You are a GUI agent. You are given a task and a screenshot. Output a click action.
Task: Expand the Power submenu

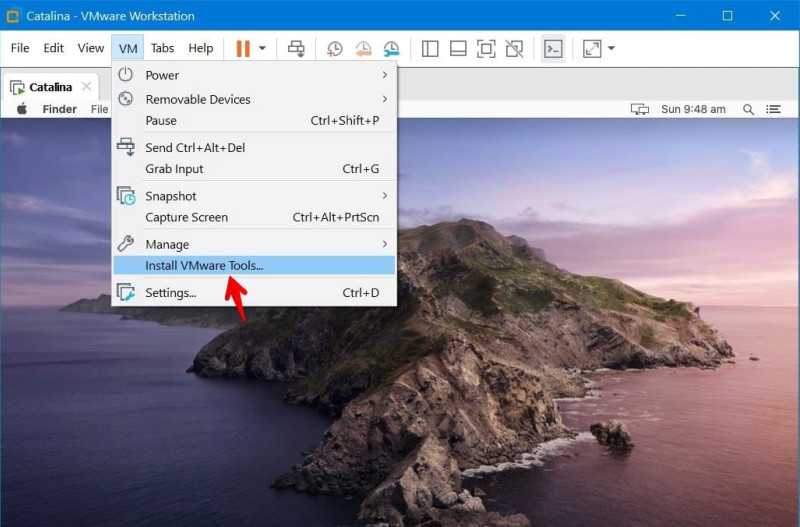[x=254, y=75]
